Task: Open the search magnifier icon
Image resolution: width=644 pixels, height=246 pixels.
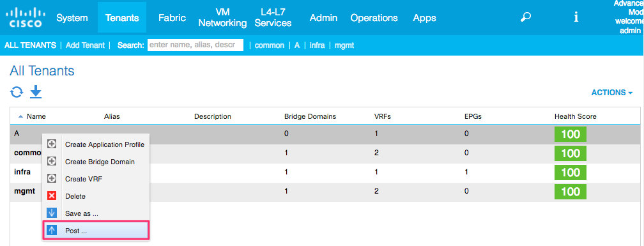Action: [x=525, y=17]
